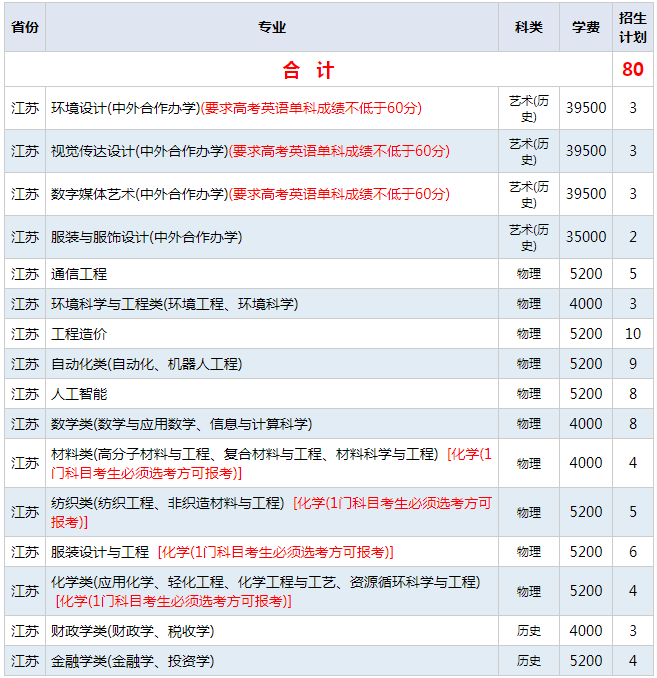Select the 材料类 major cell

(x=272, y=463)
